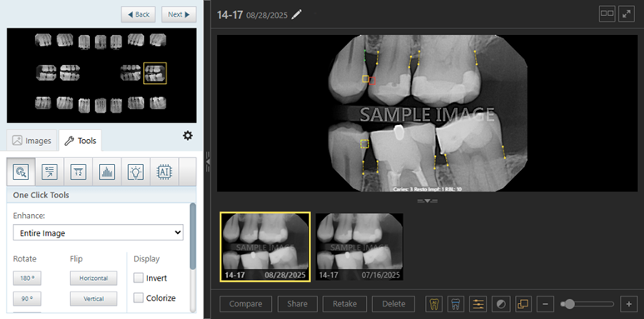This screenshot has width=644, height=319.
Task: Tick the Invert display checkbox
Action: [x=138, y=278]
